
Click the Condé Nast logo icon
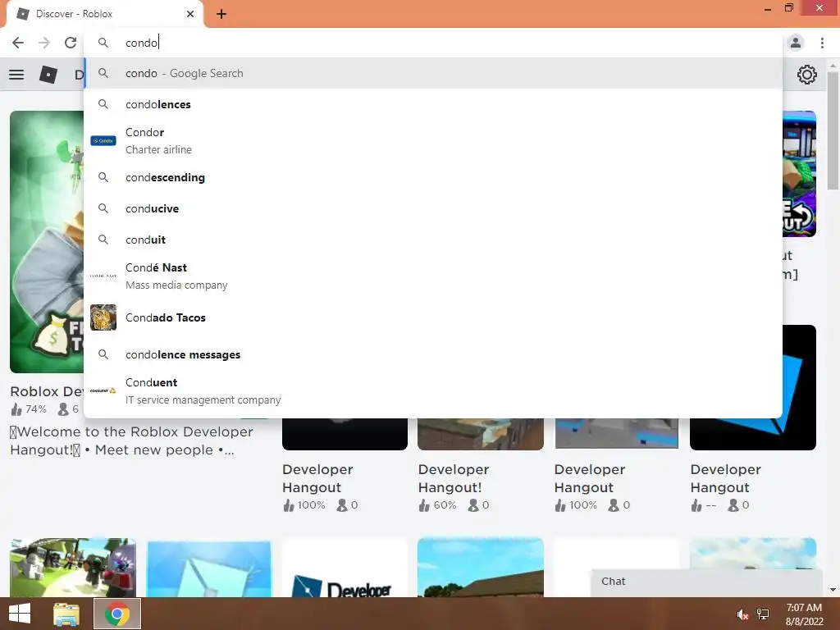103,276
